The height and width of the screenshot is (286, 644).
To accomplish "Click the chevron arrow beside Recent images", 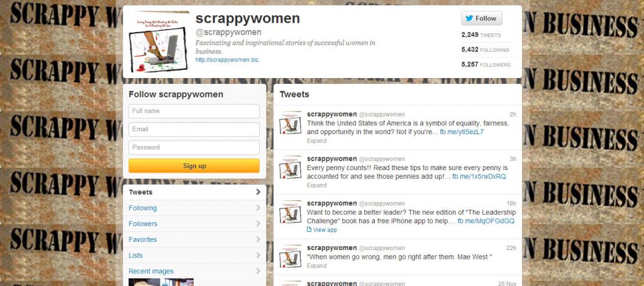I will [258, 271].
